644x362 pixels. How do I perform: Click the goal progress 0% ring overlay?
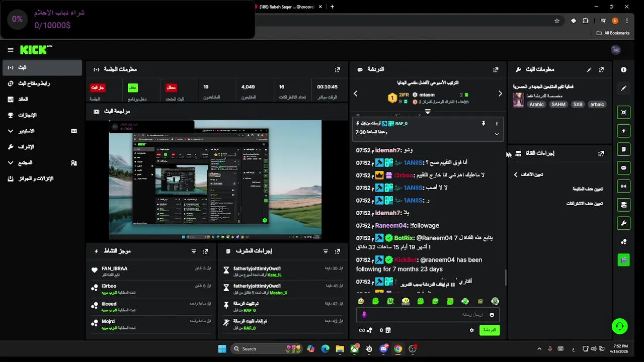17,19
